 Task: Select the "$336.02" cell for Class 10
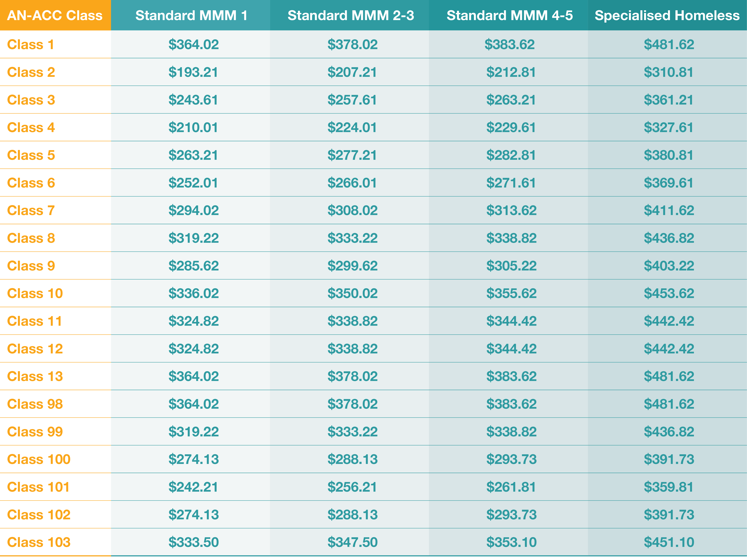194,293
